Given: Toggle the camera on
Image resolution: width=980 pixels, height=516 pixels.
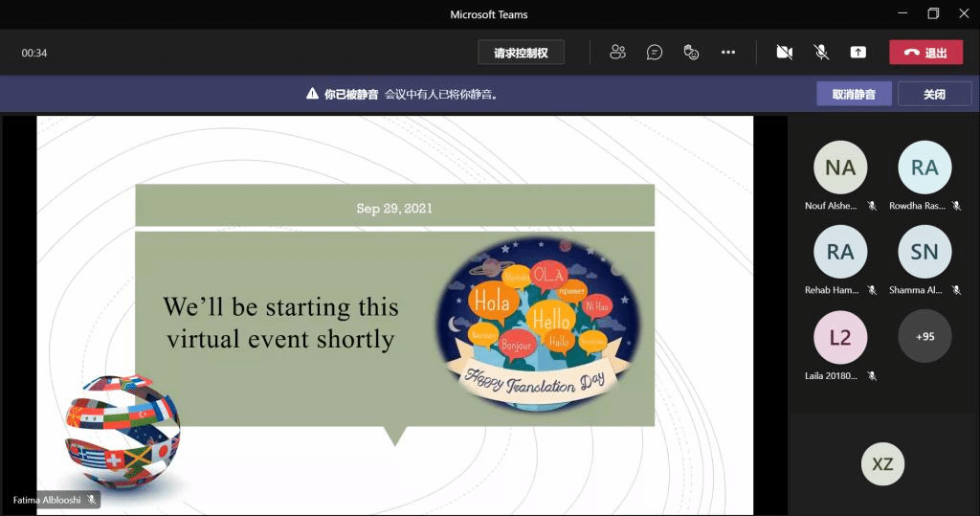Looking at the screenshot, I should coord(785,53).
